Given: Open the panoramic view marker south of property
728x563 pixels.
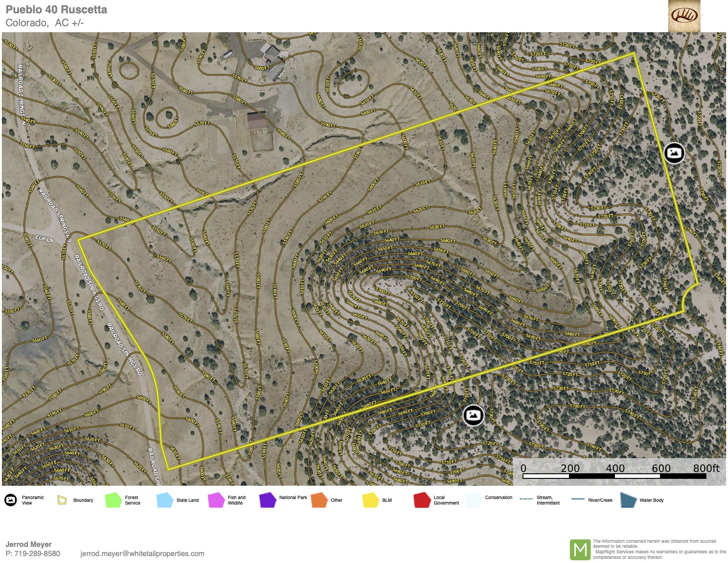Looking at the screenshot, I should (x=473, y=415).
